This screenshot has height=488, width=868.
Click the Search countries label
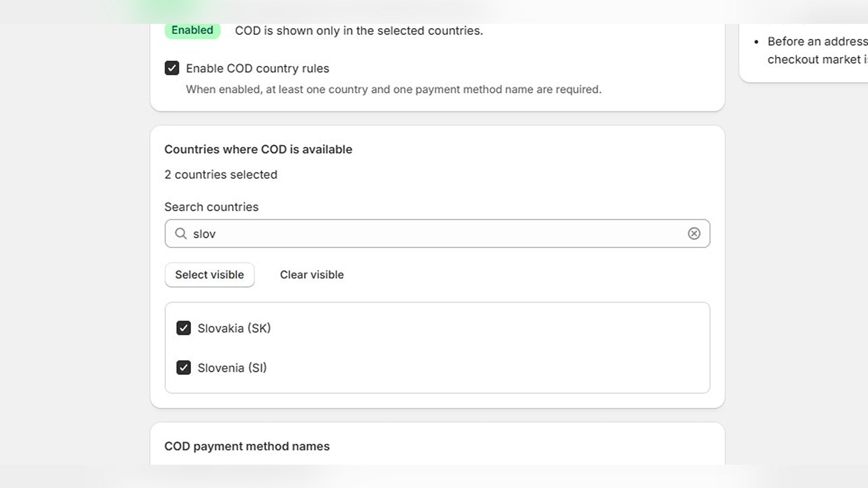click(x=212, y=207)
